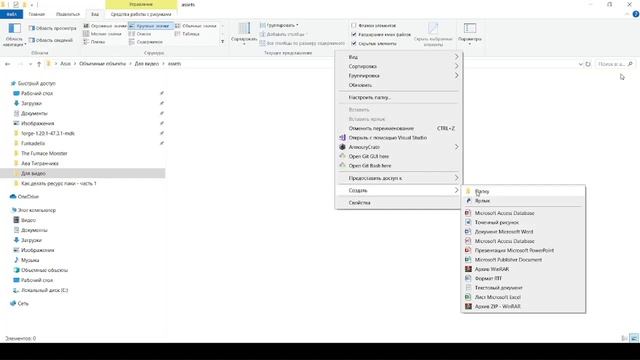
Task: Click Отменить переименование item
Action: pos(398,128)
